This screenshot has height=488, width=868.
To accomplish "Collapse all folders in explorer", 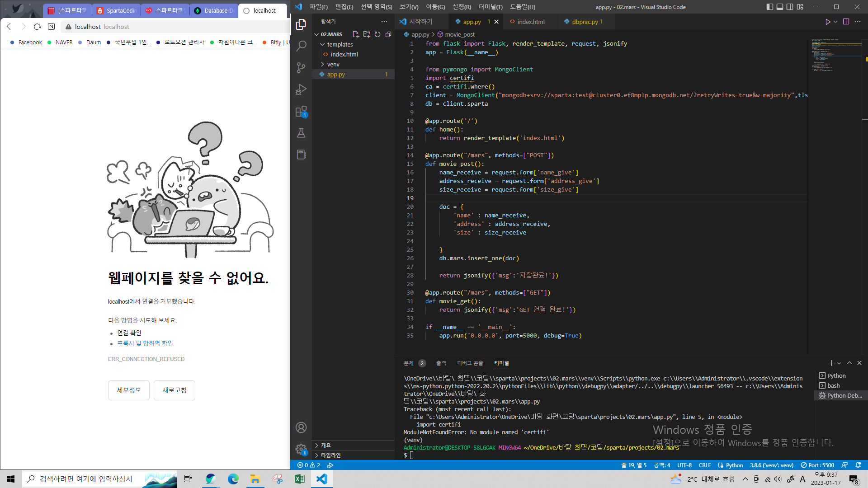I will point(388,34).
